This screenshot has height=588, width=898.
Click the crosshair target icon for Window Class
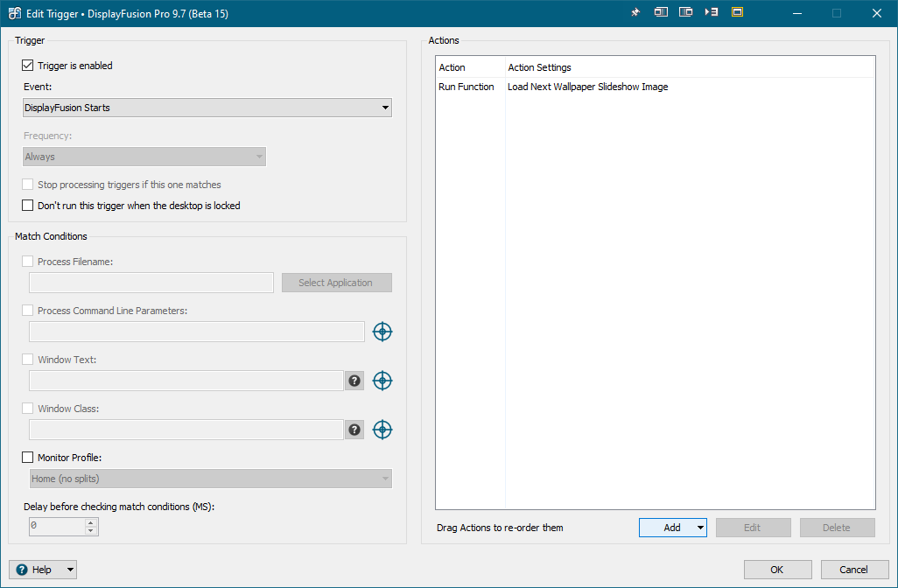382,430
